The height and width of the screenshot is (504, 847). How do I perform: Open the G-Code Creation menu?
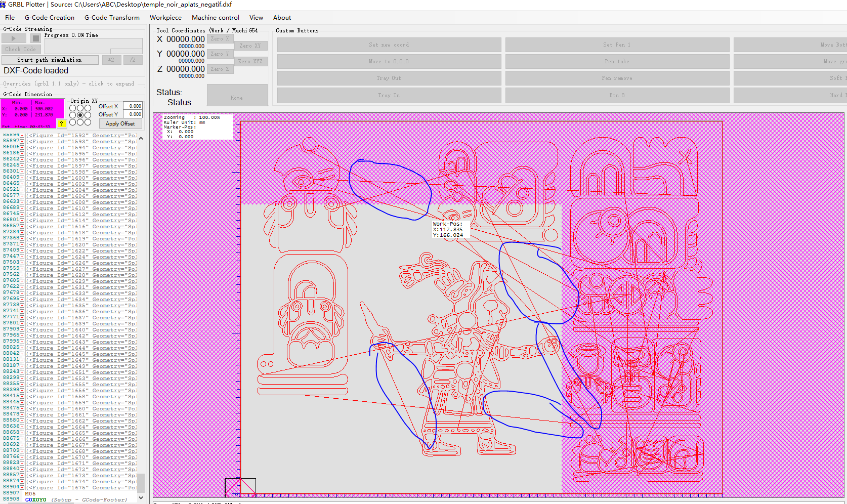[50, 17]
